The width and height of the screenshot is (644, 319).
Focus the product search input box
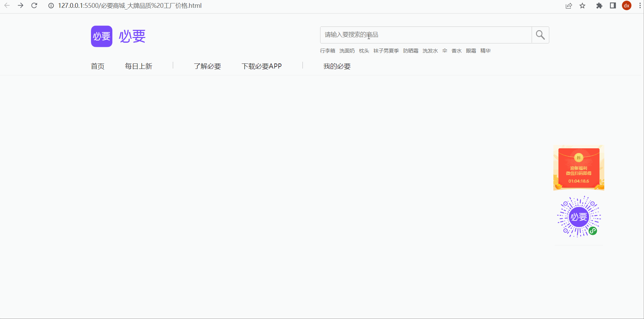click(x=426, y=35)
